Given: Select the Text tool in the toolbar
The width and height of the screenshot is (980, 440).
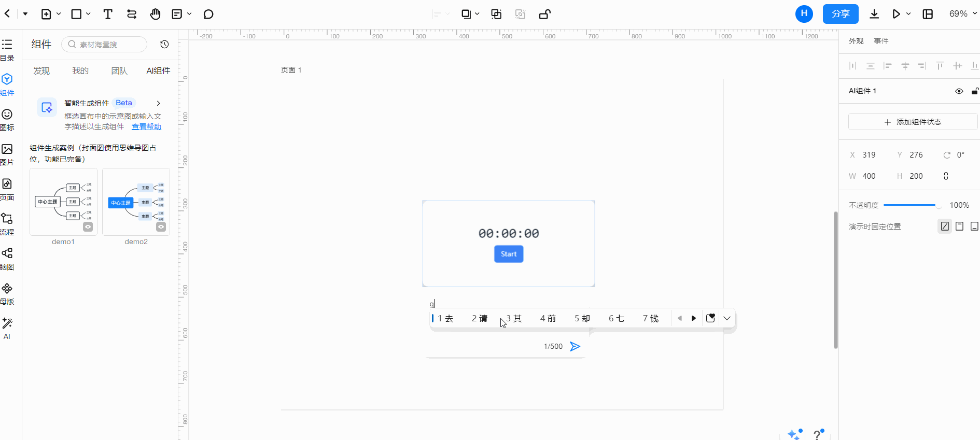Looking at the screenshot, I should tap(108, 14).
